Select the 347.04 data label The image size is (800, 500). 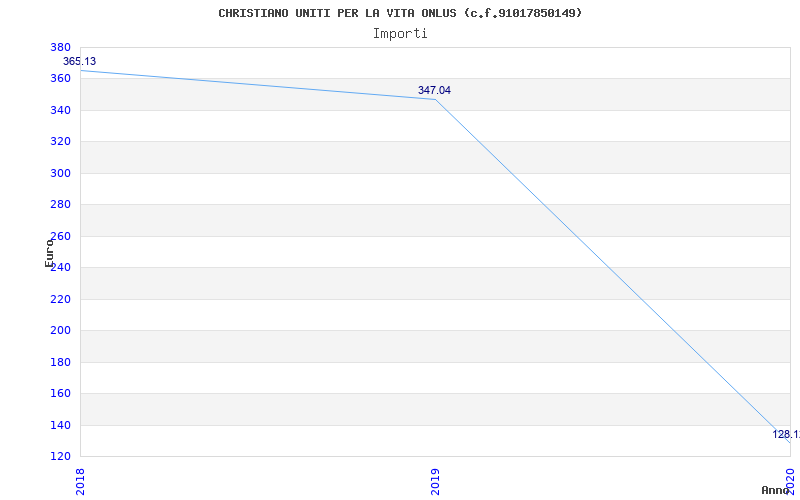click(x=434, y=90)
